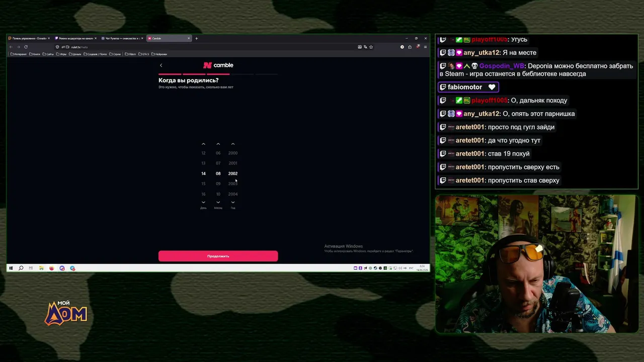
Task: Click the white round profile icon in toolbar
Action: [402, 47]
